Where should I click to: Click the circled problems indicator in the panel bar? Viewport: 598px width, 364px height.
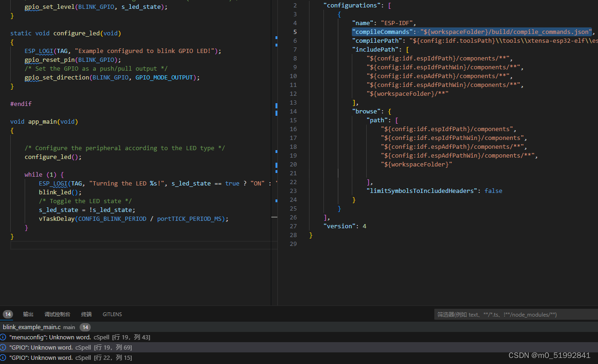7,314
